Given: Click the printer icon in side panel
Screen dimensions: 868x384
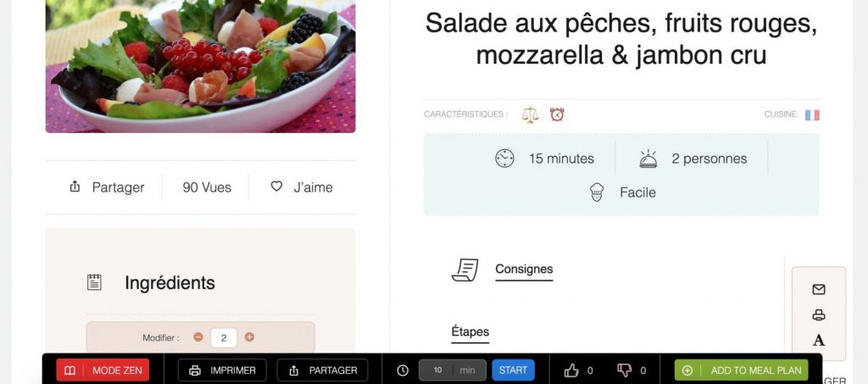Looking at the screenshot, I should [x=819, y=315].
